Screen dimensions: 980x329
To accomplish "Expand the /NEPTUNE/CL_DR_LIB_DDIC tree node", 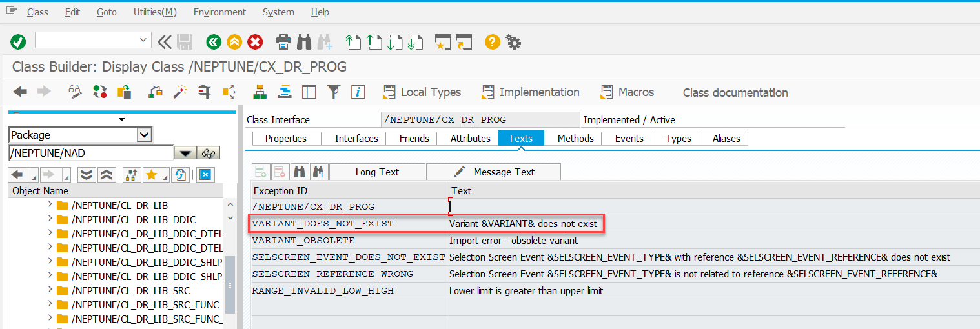I will point(50,219).
